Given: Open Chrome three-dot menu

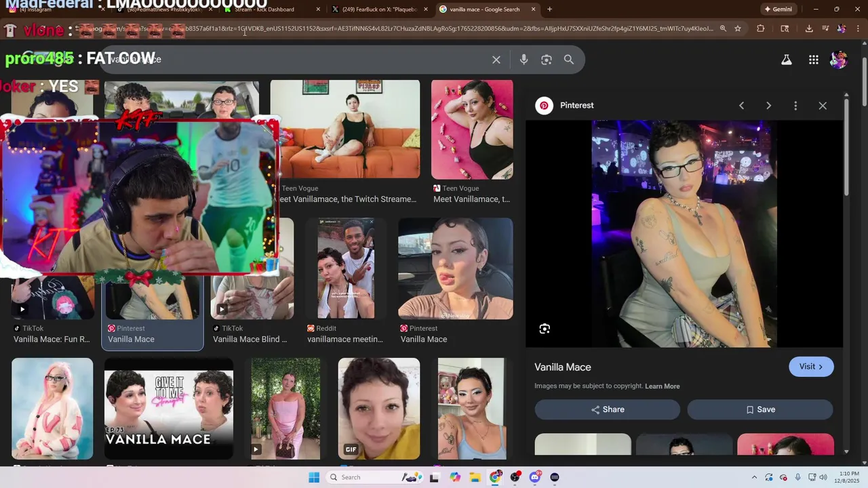Looking at the screenshot, I should (x=858, y=28).
